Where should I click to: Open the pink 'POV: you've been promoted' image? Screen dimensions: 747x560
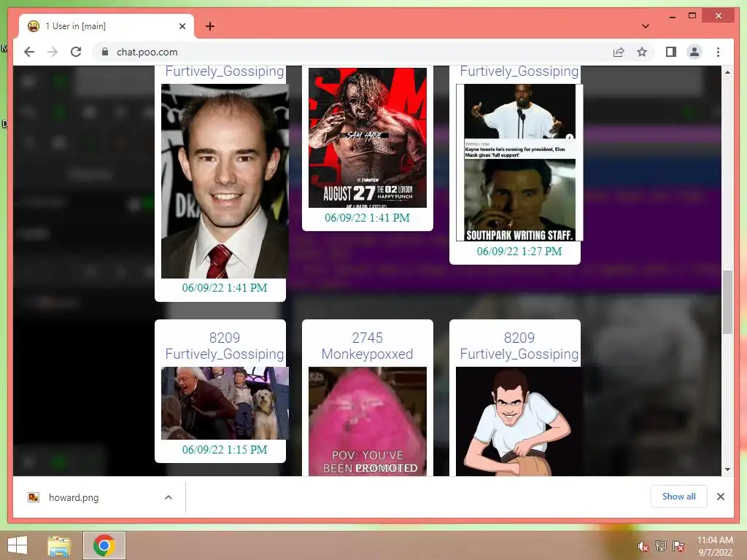point(368,421)
